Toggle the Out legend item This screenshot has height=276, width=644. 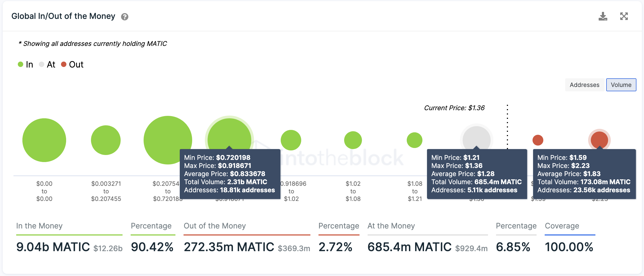72,64
